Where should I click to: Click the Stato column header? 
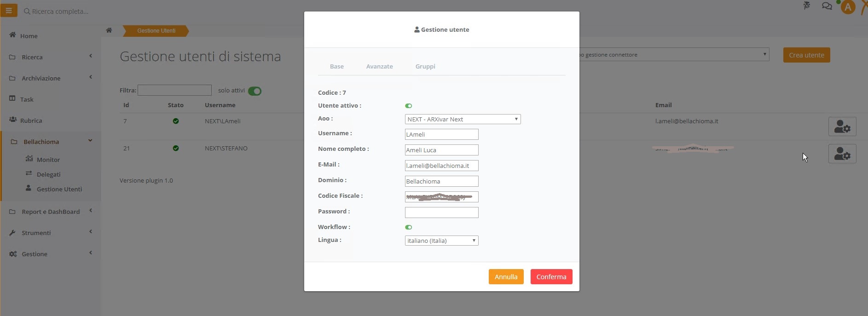pyautogui.click(x=175, y=105)
